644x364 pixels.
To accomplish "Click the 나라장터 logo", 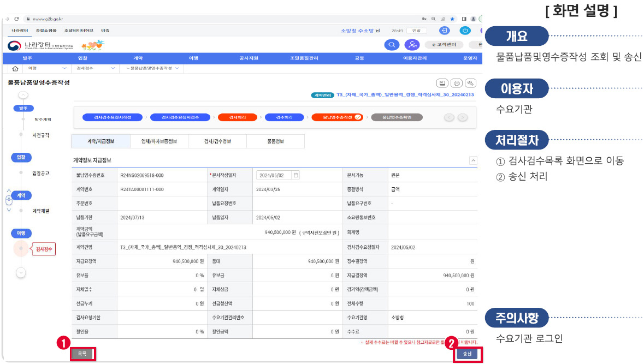I will coord(40,45).
